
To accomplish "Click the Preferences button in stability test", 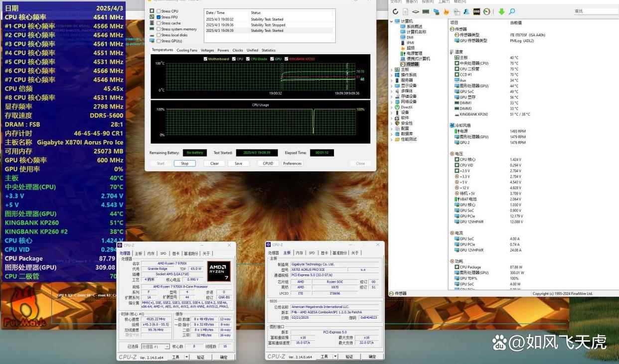I will (x=292, y=163).
